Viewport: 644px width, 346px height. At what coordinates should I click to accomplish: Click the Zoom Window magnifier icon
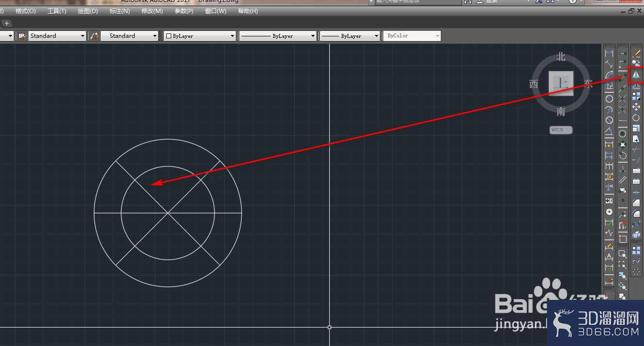[x=622, y=253]
